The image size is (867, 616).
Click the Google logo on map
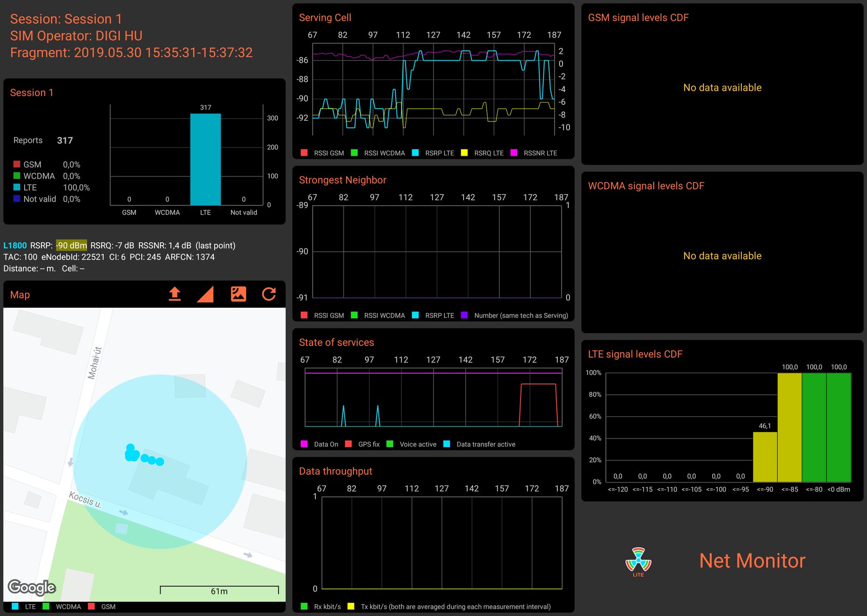click(x=32, y=587)
